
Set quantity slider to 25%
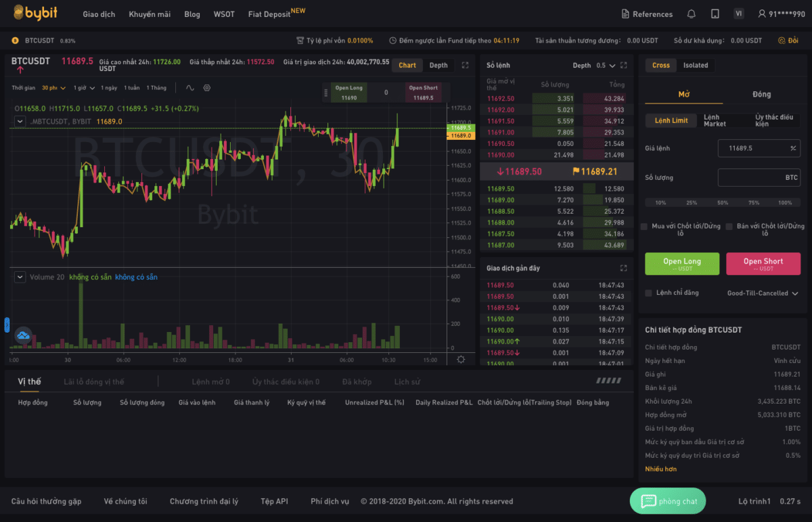(692, 202)
